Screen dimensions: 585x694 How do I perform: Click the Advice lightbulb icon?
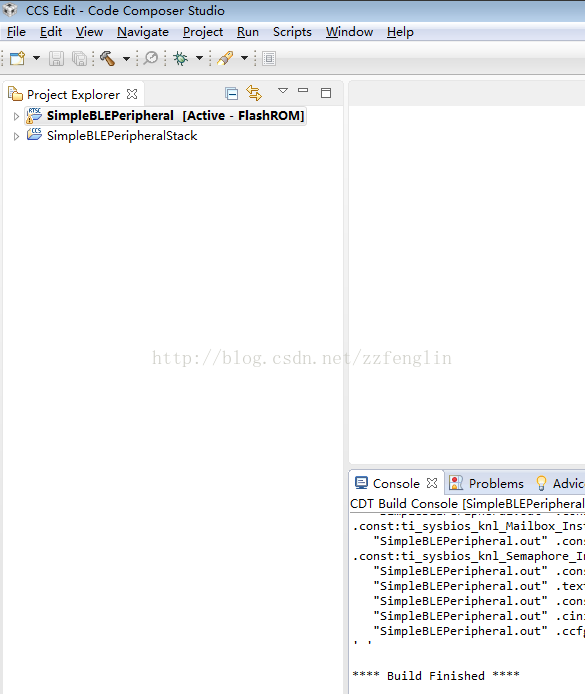pyautogui.click(x=541, y=483)
